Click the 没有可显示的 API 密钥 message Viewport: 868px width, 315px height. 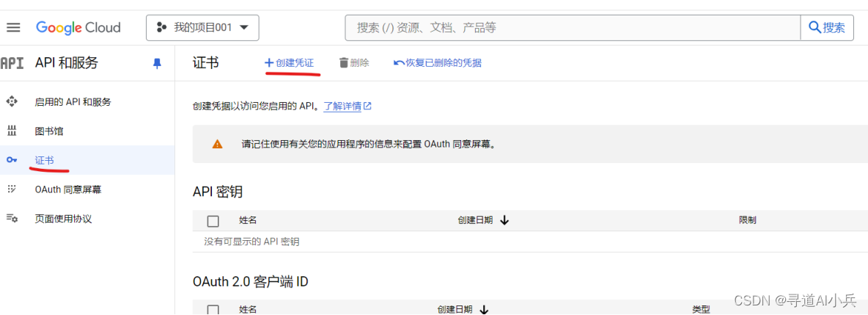(252, 242)
